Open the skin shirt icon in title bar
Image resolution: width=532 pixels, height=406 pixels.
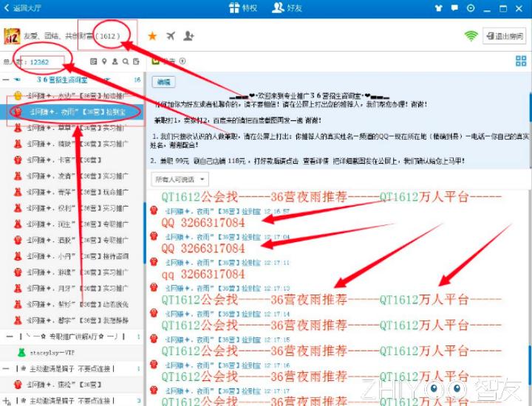pos(439,8)
